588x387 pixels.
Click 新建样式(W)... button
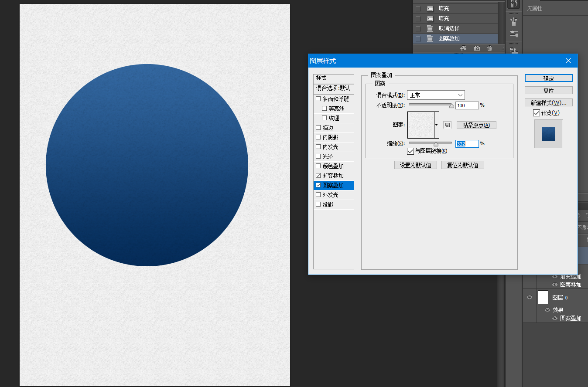549,103
